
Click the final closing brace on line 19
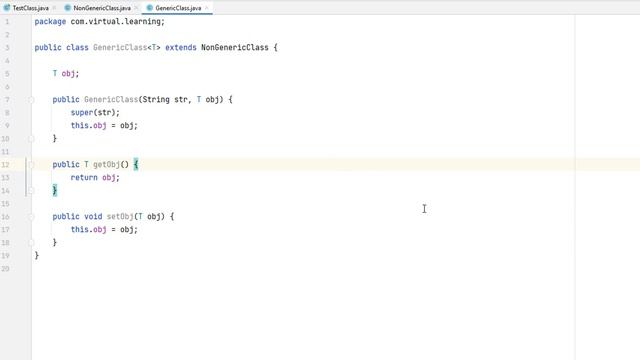coord(37,256)
